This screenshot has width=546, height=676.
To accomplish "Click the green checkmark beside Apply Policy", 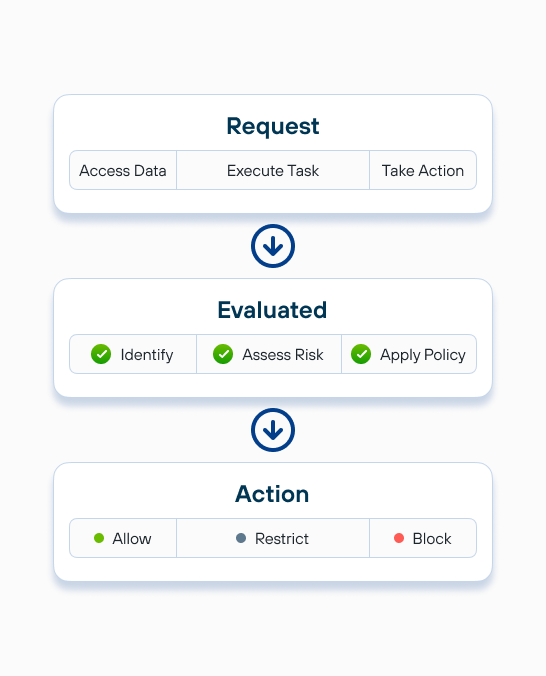I will point(361,354).
